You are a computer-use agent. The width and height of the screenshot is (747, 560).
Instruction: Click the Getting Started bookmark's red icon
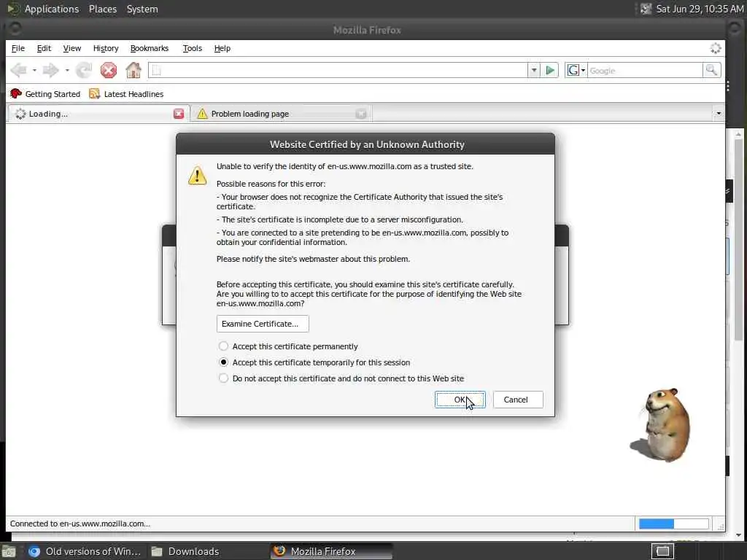[16, 94]
